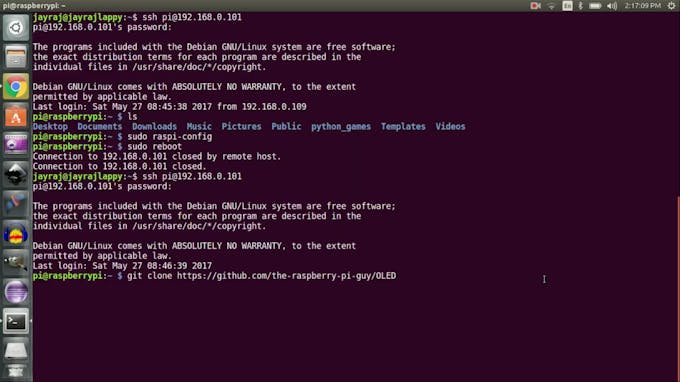Launch Google Chrome from the dock
This screenshot has width=680, height=382.
pos(16,87)
